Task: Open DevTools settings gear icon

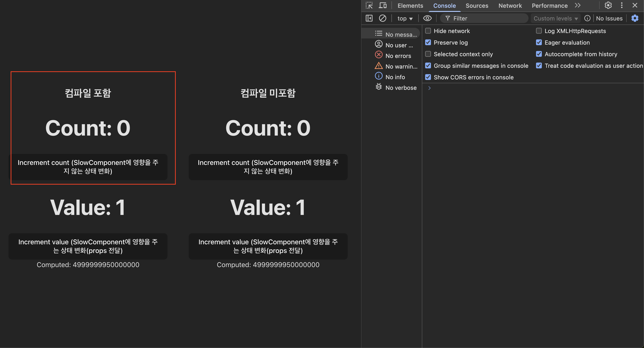Action: click(x=608, y=5)
